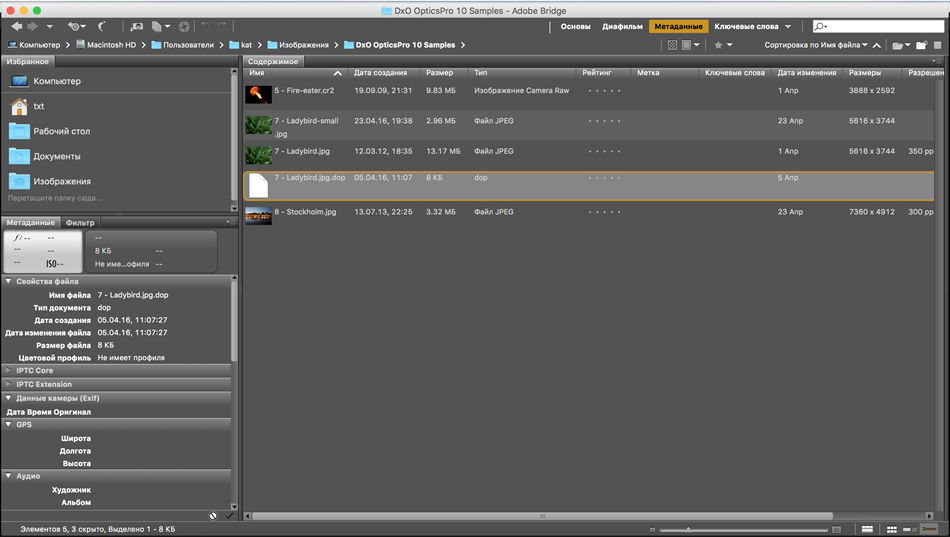950x537 pixels.
Task: Click Macintosh HD in the breadcrumb
Action: coord(105,45)
